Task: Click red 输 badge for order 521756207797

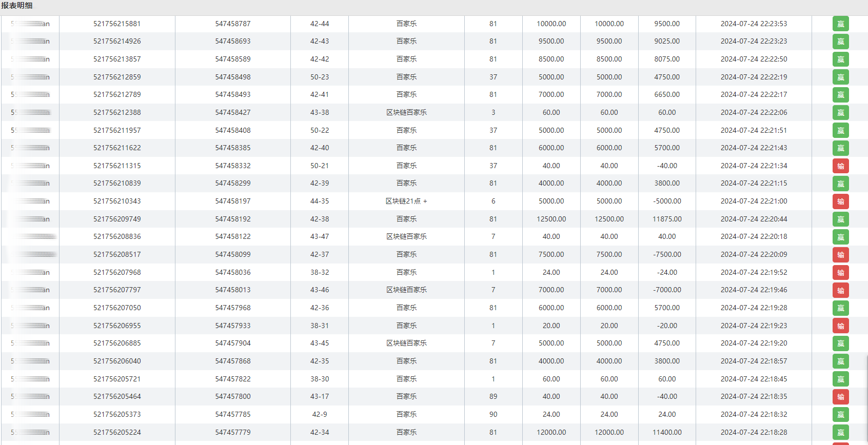Action: 840,290
